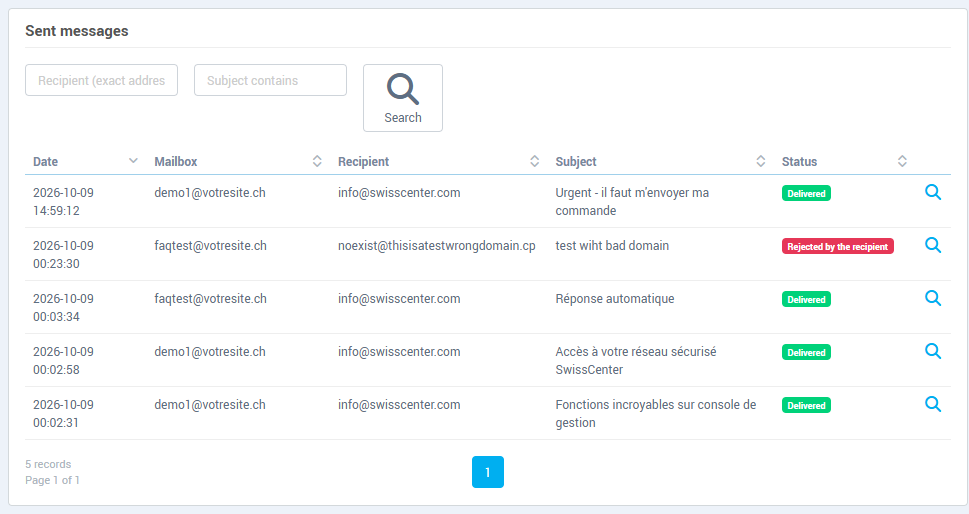Image resolution: width=969 pixels, height=514 pixels.
Task: Select subject 'test wiht bad domain'
Action: tap(612, 246)
